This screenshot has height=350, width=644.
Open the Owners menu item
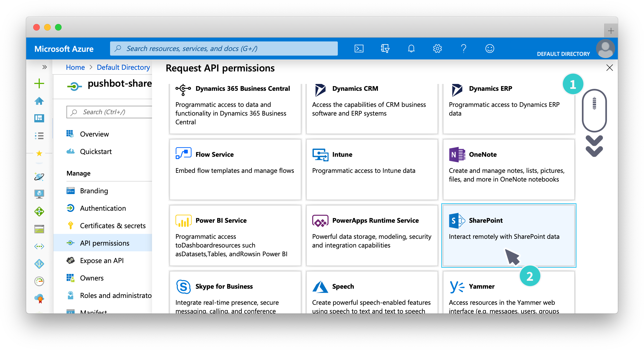coord(103,278)
